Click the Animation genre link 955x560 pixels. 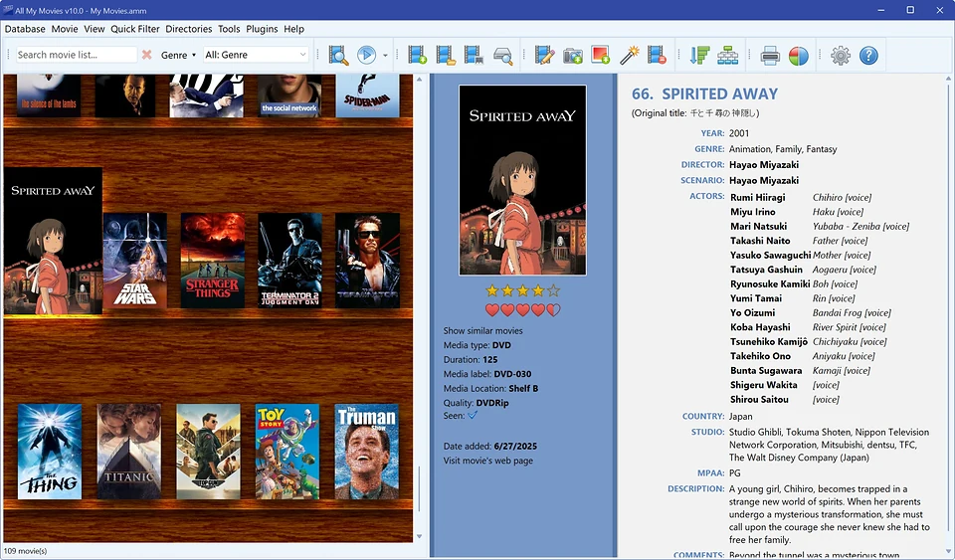point(750,148)
